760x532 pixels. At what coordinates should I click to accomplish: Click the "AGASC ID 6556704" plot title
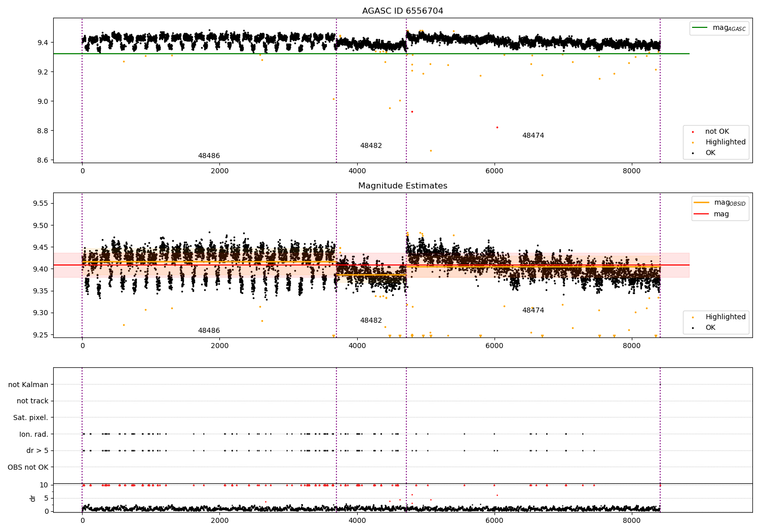pos(402,11)
